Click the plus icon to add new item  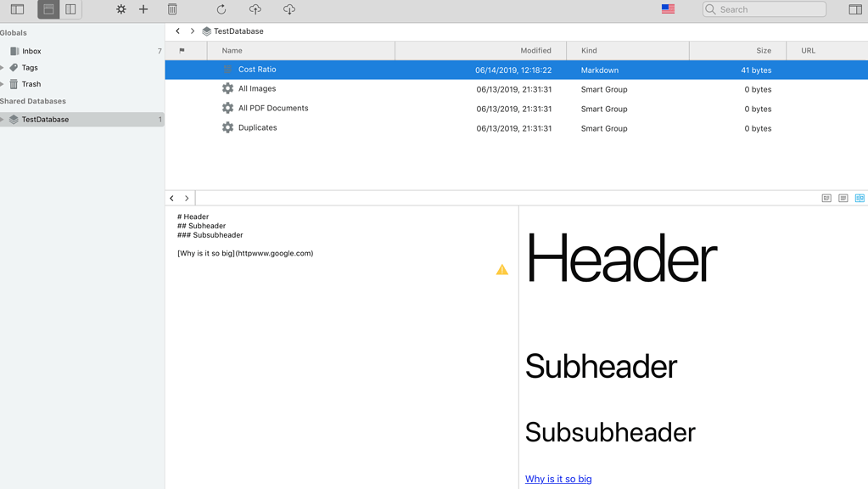(143, 9)
